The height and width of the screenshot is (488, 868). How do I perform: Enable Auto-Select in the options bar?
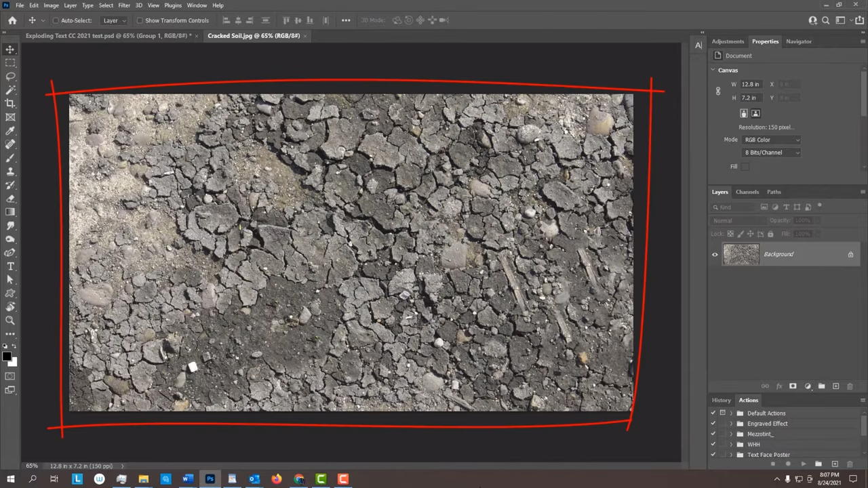pyautogui.click(x=56, y=20)
